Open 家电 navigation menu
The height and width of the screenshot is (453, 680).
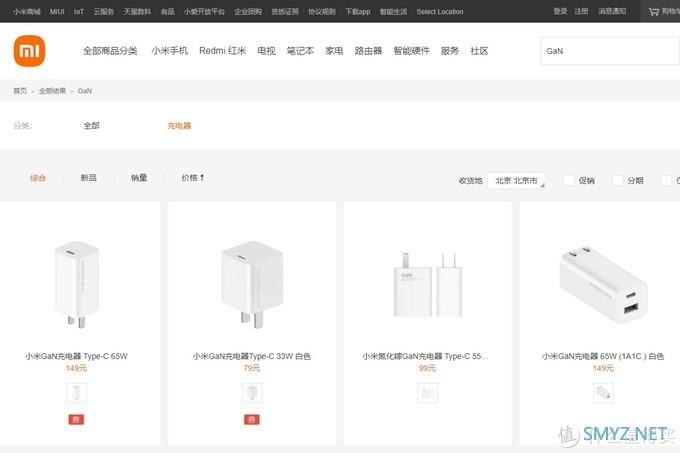(334, 51)
